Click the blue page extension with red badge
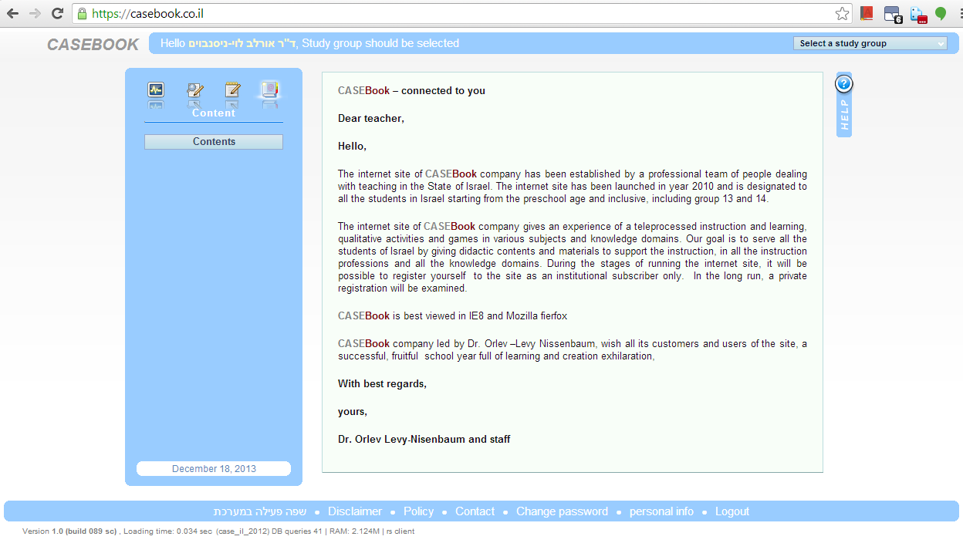This screenshot has height=560, width=963. [917, 14]
